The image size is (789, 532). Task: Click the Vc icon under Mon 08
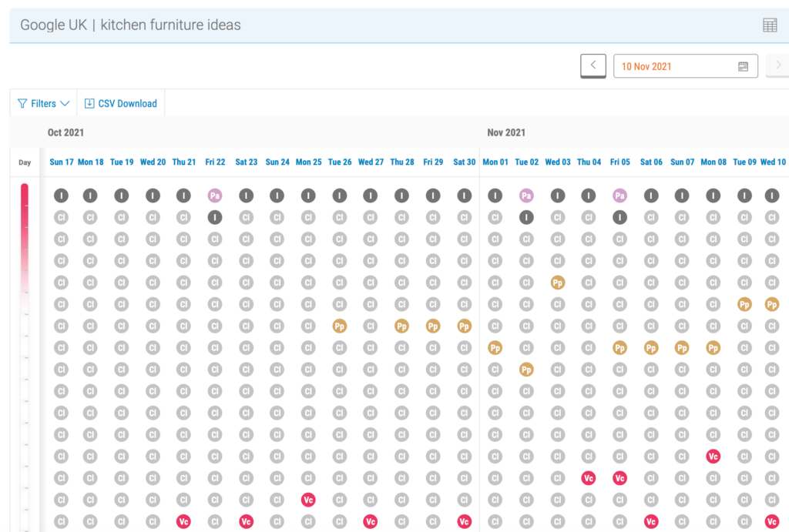click(x=713, y=456)
